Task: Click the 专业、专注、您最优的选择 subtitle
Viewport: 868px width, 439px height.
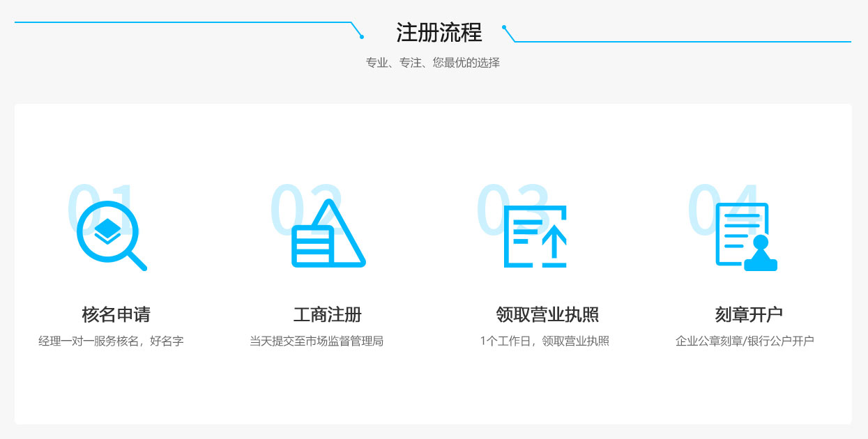Action: pos(433,63)
